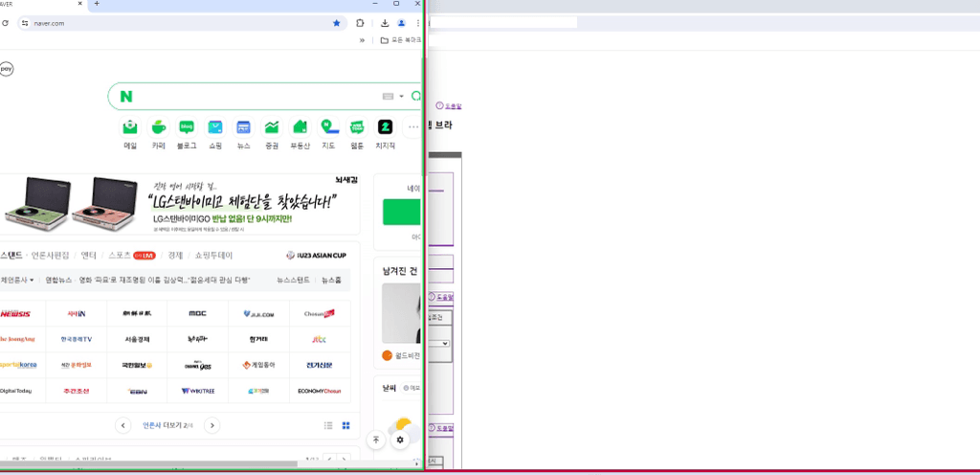Show more services with the three-dots icon
Viewport: 980px width, 475px height.
point(412,127)
